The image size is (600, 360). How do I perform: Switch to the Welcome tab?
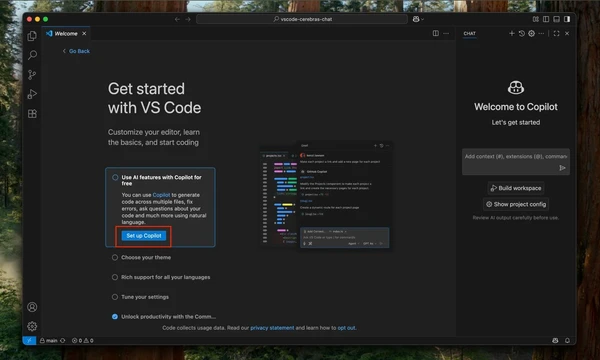click(x=66, y=34)
